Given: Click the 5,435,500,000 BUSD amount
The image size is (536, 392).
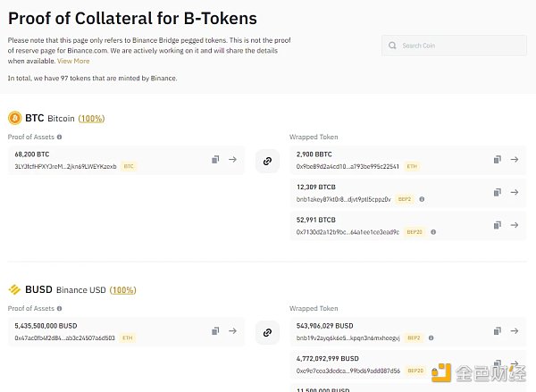Looking at the screenshot, I should [46, 326].
